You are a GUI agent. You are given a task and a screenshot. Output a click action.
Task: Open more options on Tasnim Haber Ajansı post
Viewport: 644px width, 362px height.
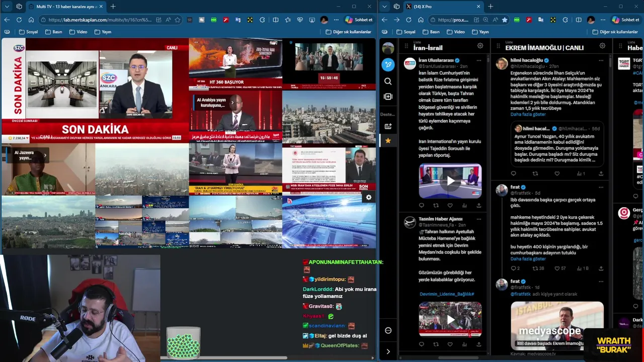pyautogui.click(x=479, y=219)
